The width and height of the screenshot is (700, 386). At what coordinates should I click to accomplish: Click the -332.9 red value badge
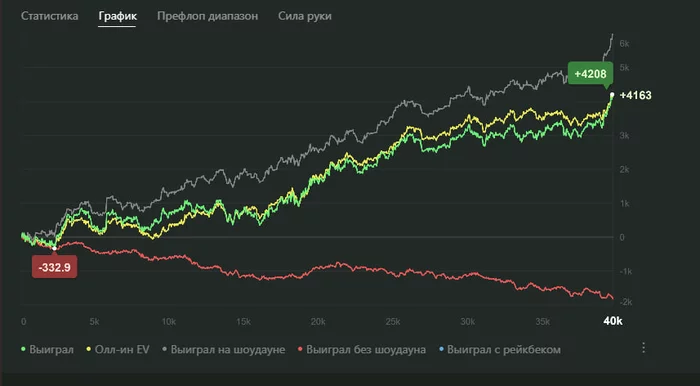pyautogui.click(x=54, y=268)
